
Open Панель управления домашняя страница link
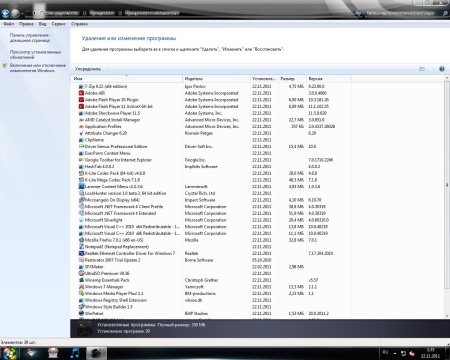pyautogui.click(x=30, y=37)
